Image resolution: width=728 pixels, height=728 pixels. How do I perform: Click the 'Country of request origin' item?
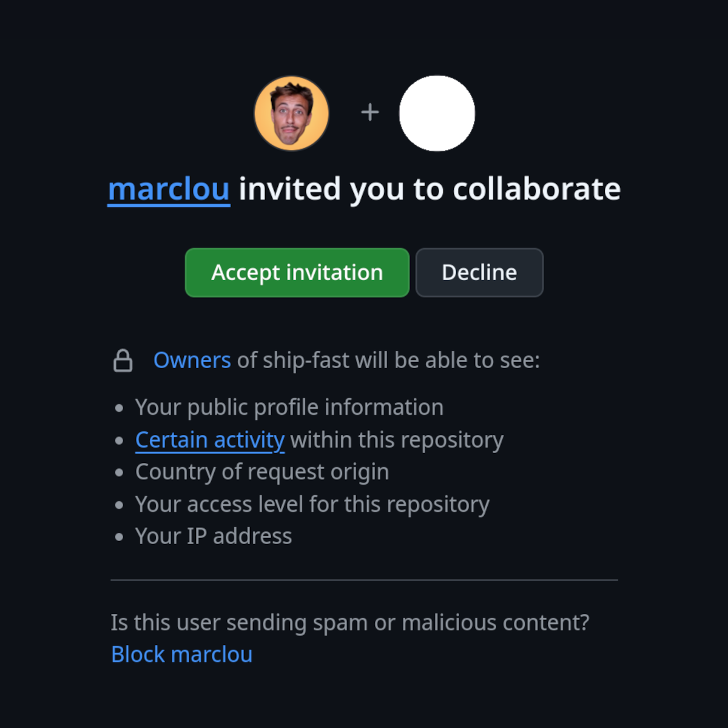pyautogui.click(x=262, y=472)
